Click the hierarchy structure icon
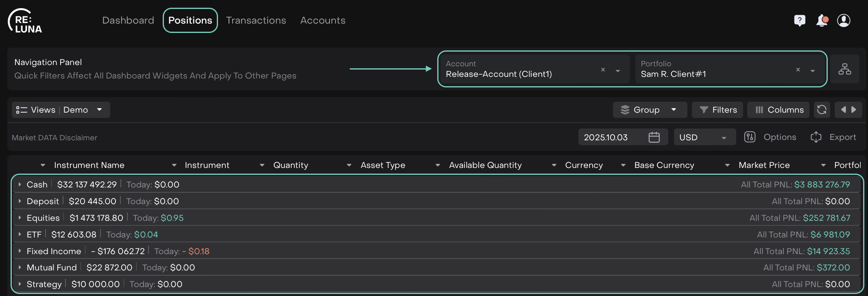Image resolution: width=868 pixels, height=296 pixels. pyautogui.click(x=844, y=69)
